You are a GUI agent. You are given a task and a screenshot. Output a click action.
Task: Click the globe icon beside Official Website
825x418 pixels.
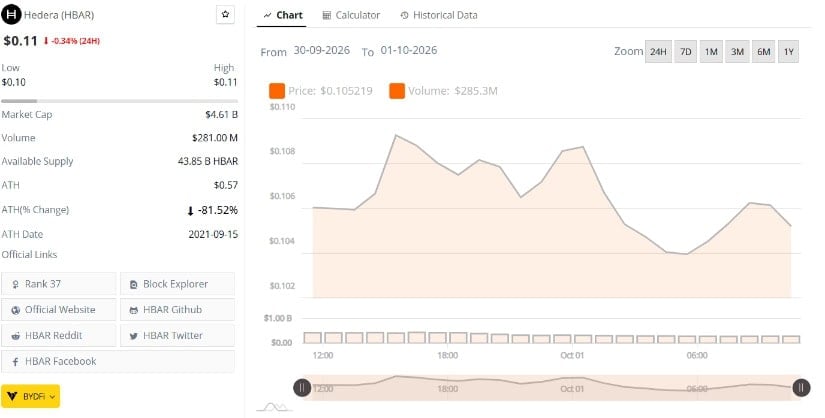click(15, 310)
